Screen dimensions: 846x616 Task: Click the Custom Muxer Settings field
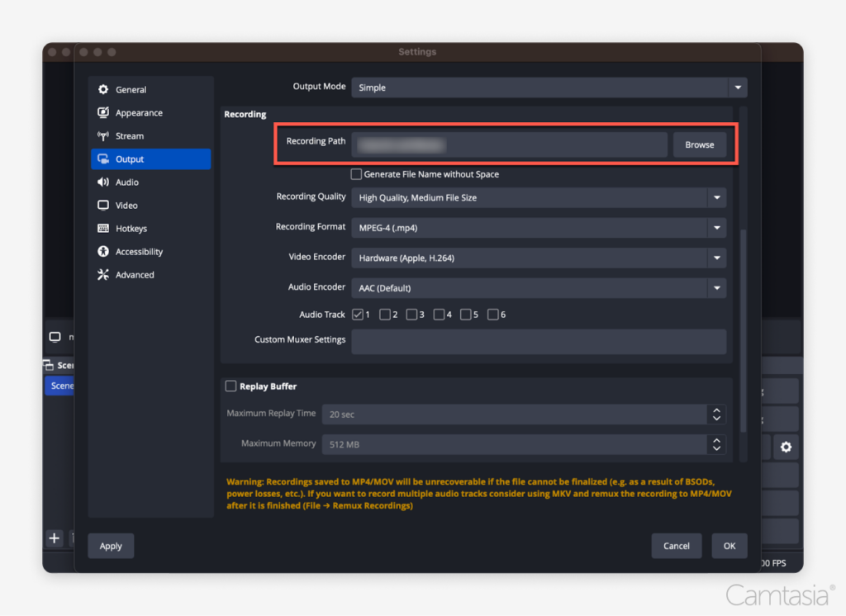tap(539, 342)
